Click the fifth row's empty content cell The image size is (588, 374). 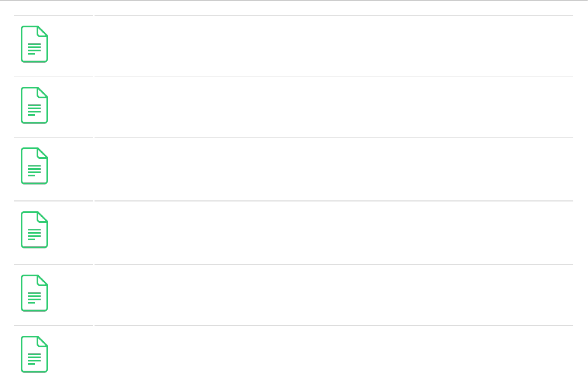[333, 295]
